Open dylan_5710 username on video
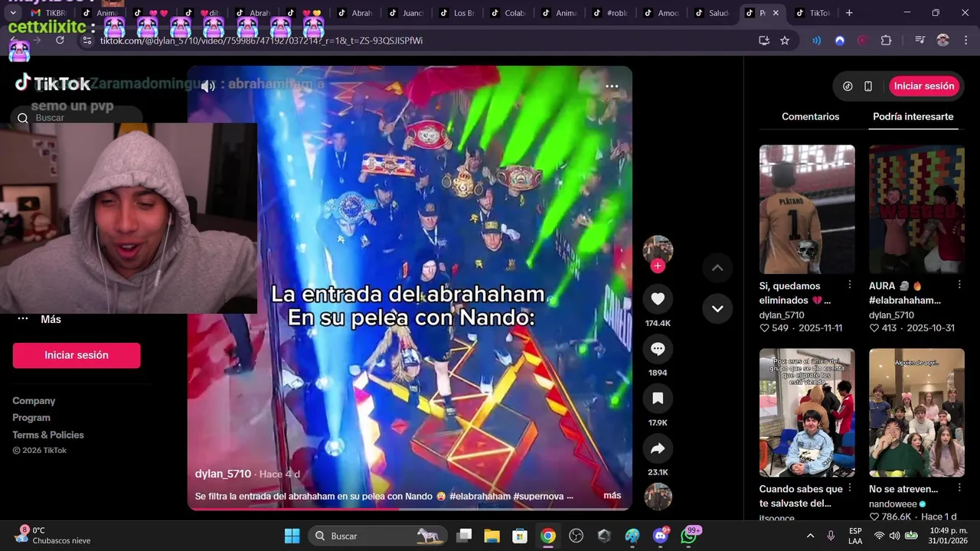The height and width of the screenshot is (551, 980). click(223, 474)
